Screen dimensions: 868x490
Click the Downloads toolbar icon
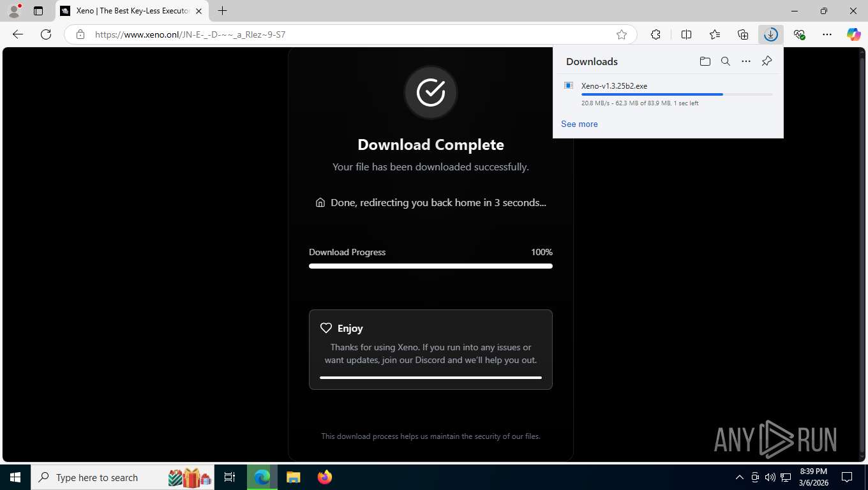pos(771,34)
